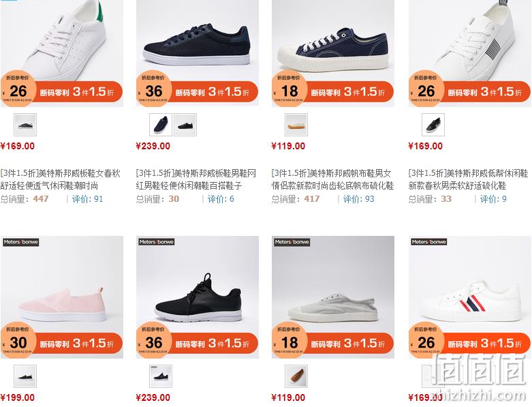Open the black mesh running shoe image
Screen dimensions: 532x407
tap(198, 297)
